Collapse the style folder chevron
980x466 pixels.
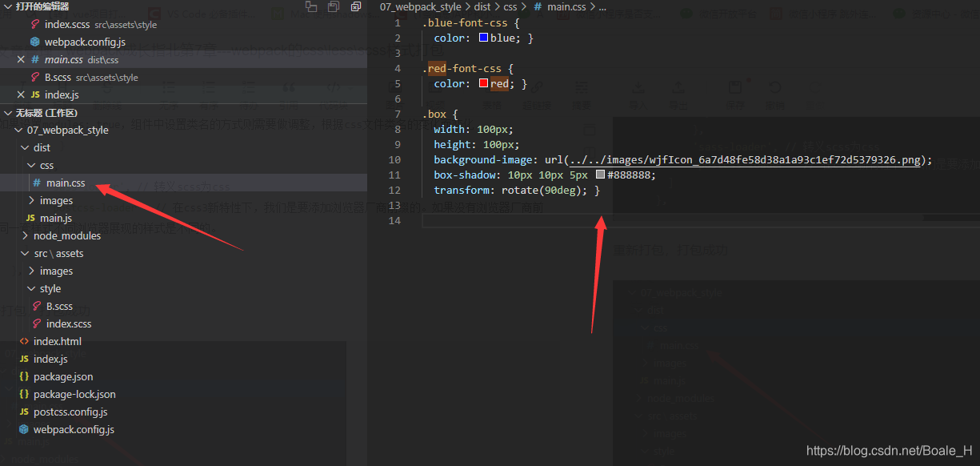point(31,288)
